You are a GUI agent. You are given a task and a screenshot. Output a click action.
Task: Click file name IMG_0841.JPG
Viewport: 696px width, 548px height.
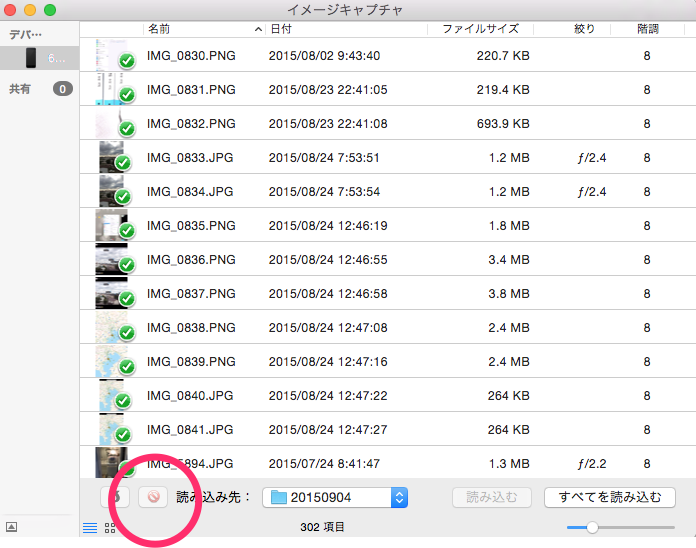190,430
